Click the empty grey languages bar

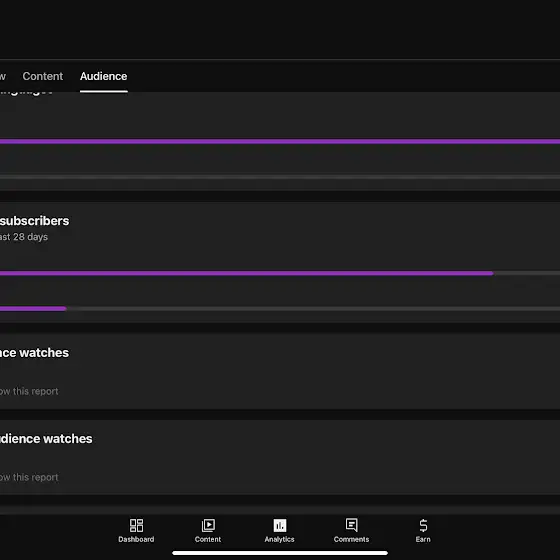[280, 177]
